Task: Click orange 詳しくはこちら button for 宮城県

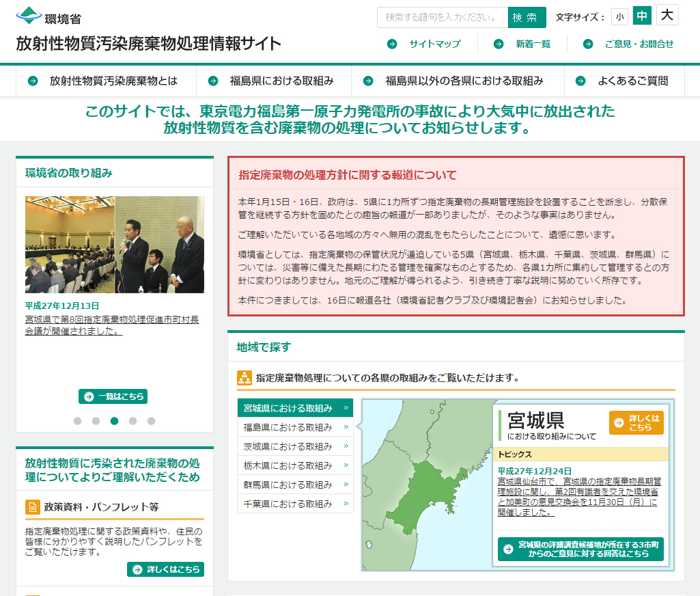Action: (x=636, y=422)
